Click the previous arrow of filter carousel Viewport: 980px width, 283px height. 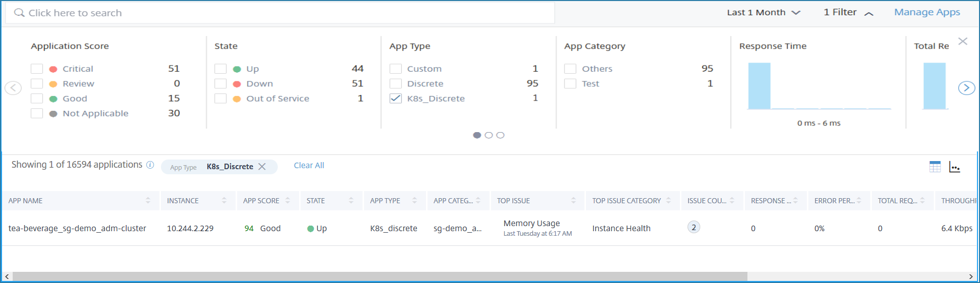[x=13, y=88]
